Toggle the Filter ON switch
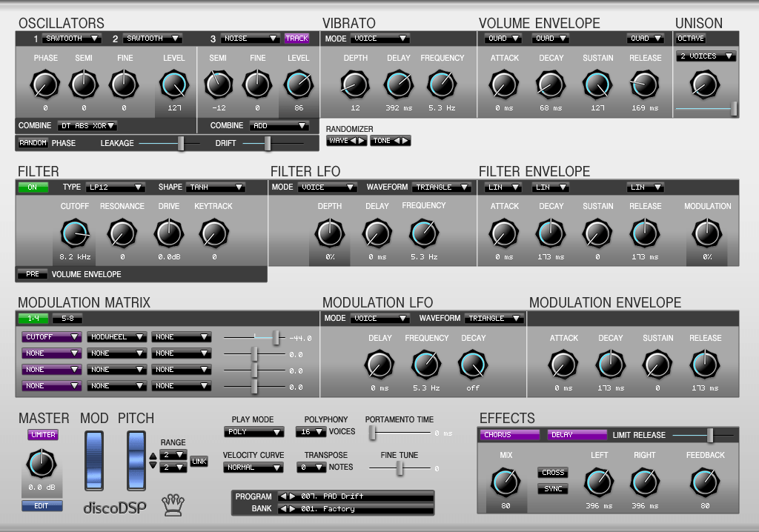Image resolution: width=759 pixels, height=532 pixels. coord(33,187)
